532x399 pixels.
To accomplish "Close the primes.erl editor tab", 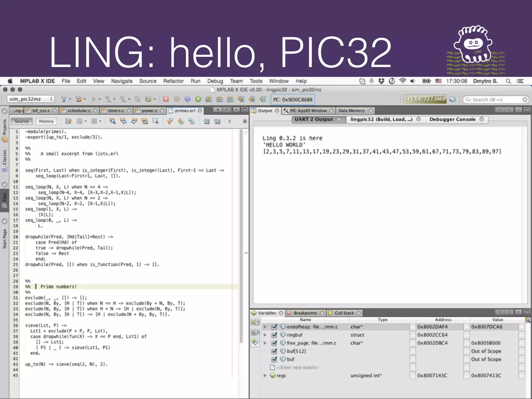I will coord(200,110).
